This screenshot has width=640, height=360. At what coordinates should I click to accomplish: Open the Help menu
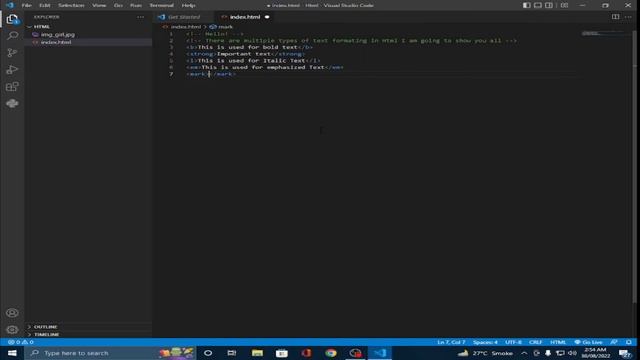188,5
